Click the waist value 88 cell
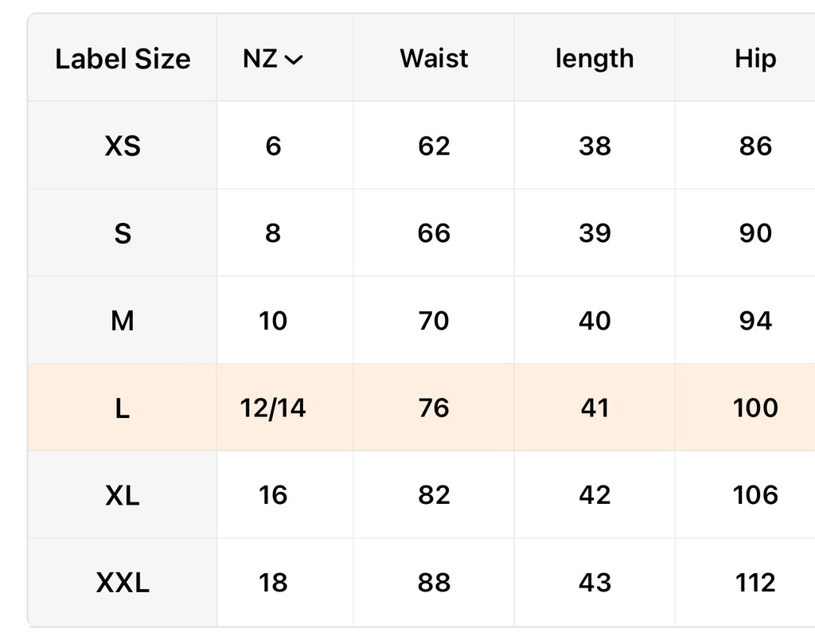This screenshot has height=644, width=815. coord(434,583)
